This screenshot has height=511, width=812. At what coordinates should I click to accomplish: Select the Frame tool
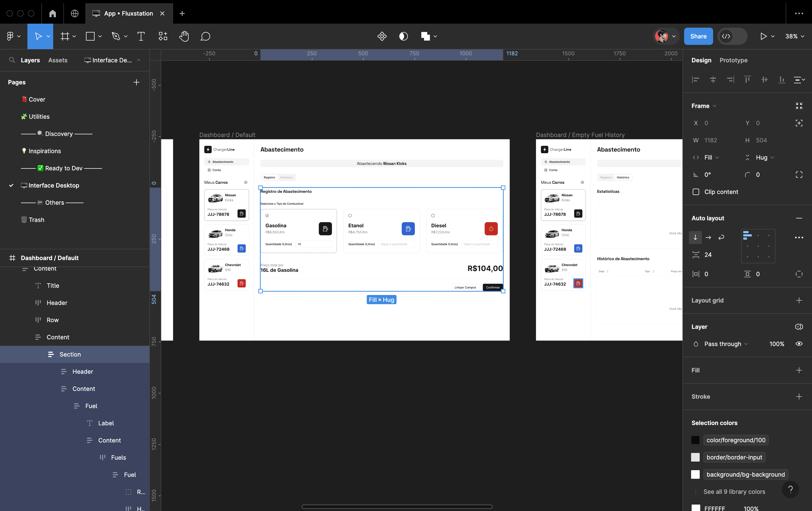[x=65, y=36]
